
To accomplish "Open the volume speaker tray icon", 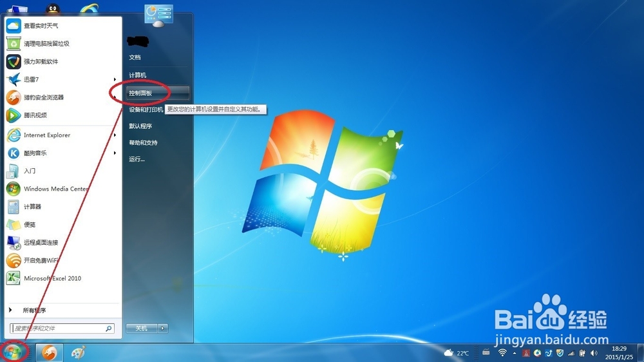I will (594, 353).
